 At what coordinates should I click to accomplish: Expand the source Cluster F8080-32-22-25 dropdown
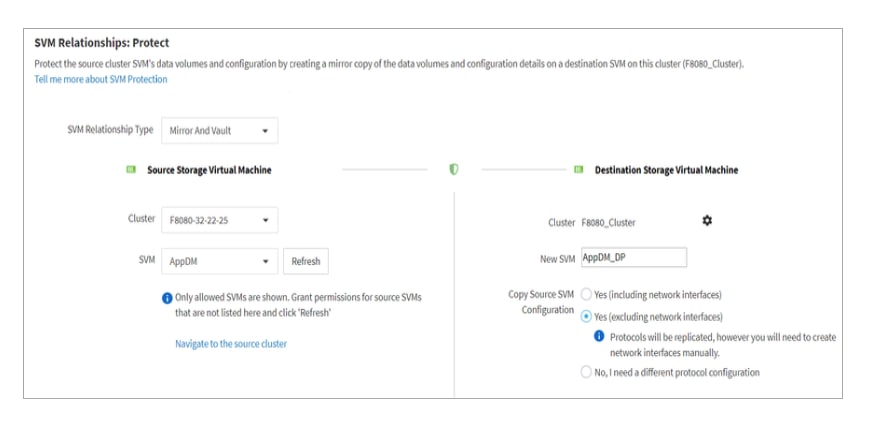(219, 220)
